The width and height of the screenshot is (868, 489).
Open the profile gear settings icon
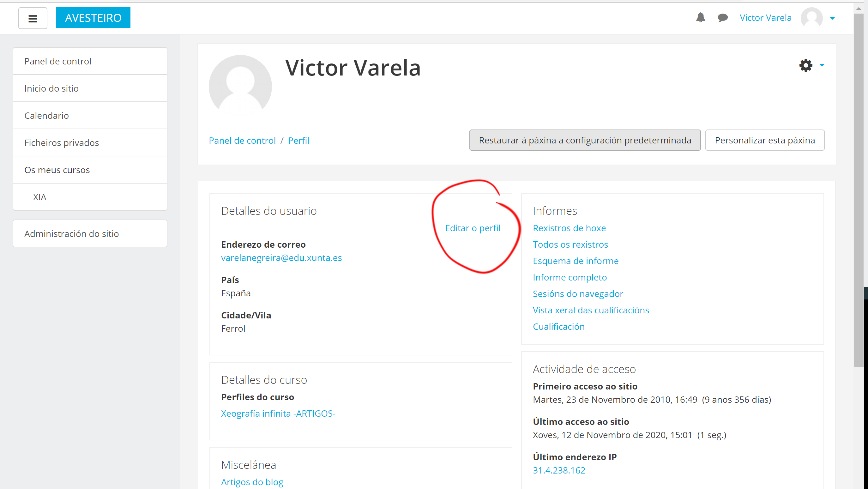click(x=806, y=65)
